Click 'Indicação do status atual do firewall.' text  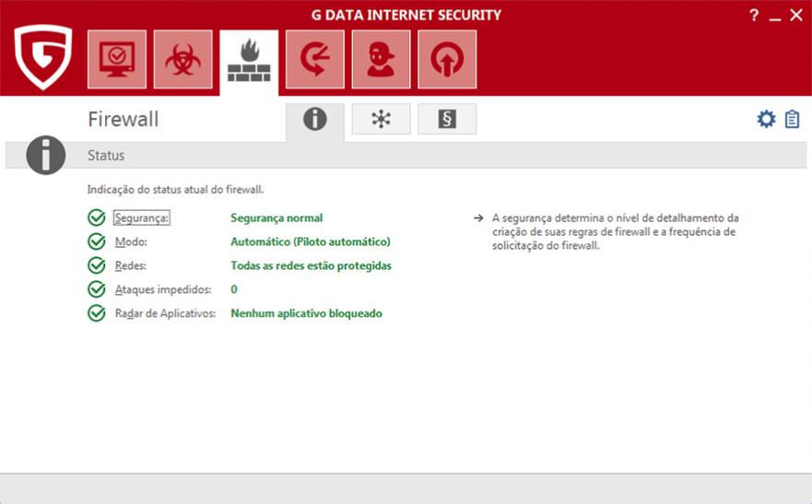175,190
